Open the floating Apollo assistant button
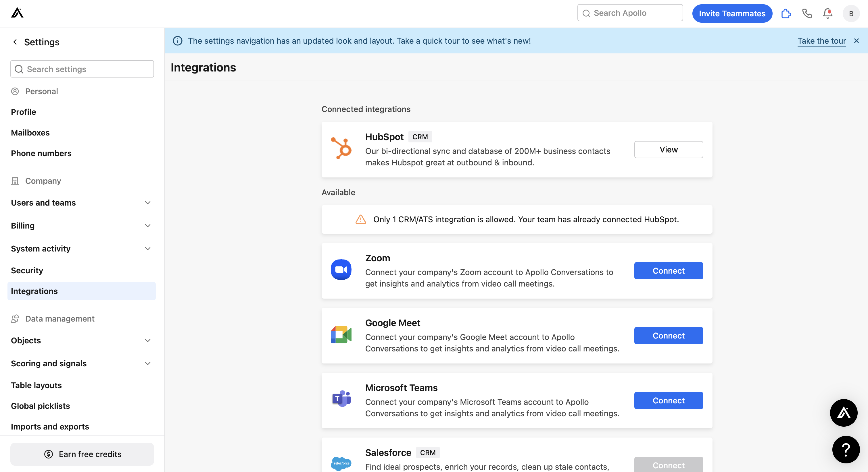 click(x=843, y=413)
